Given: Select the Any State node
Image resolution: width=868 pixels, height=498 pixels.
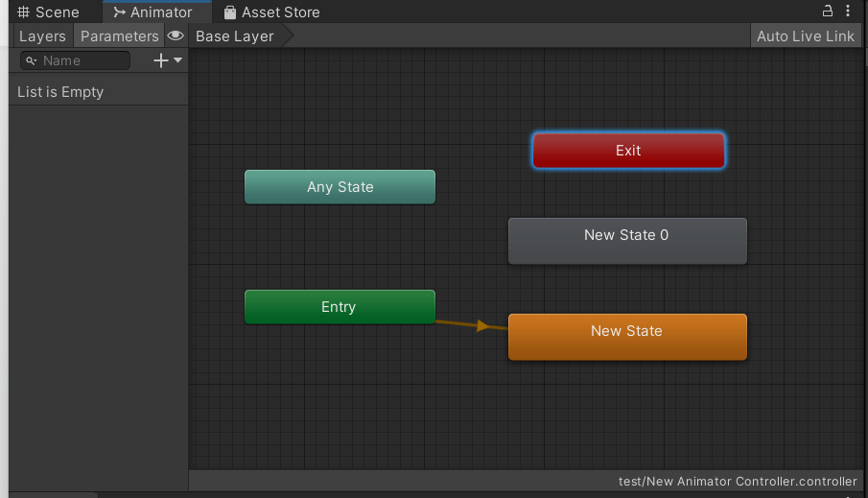Looking at the screenshot, I should tap(340, 187).
